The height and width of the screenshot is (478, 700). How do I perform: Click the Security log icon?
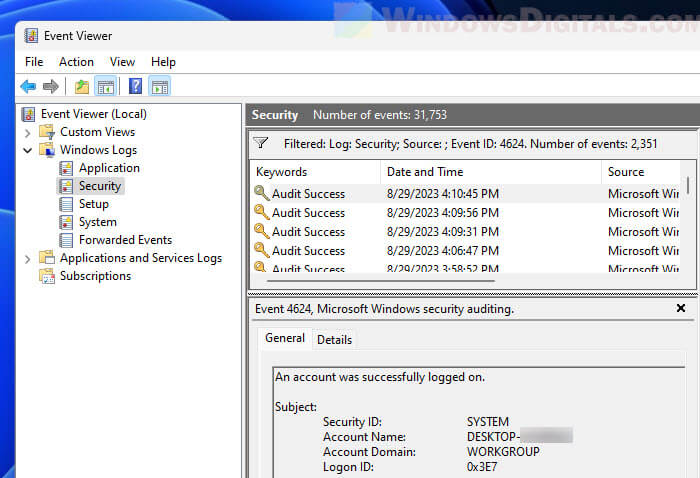coord(66,186)
